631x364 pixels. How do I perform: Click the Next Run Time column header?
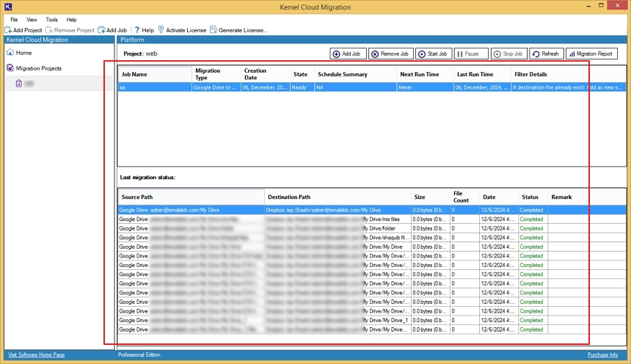tap(426, 74)
